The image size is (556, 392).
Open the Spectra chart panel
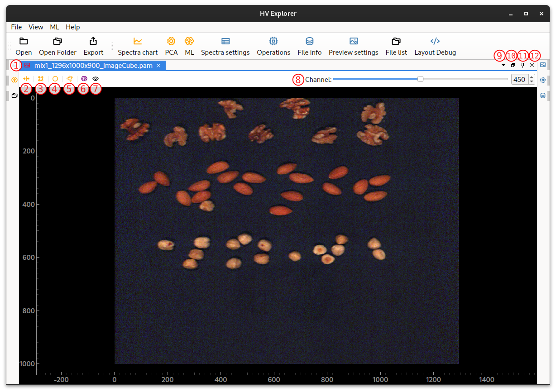pyautogui.click(x=138, y=47)
